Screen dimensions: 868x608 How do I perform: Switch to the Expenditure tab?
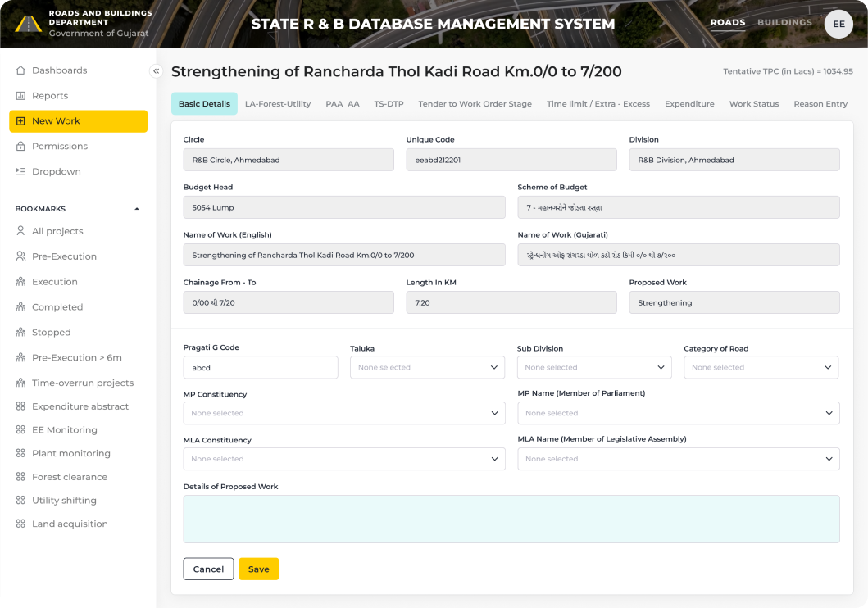tap(690, 103)
